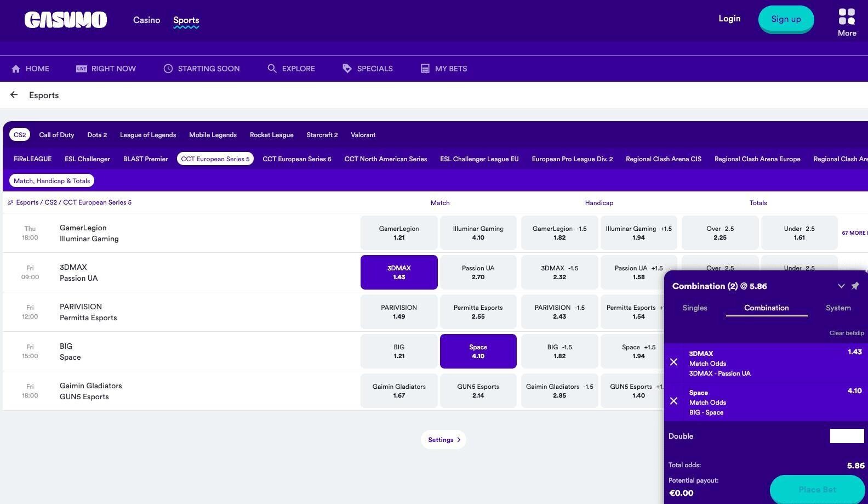Switch betslip to System tab

pyautogui.click(x=838, y=308)
